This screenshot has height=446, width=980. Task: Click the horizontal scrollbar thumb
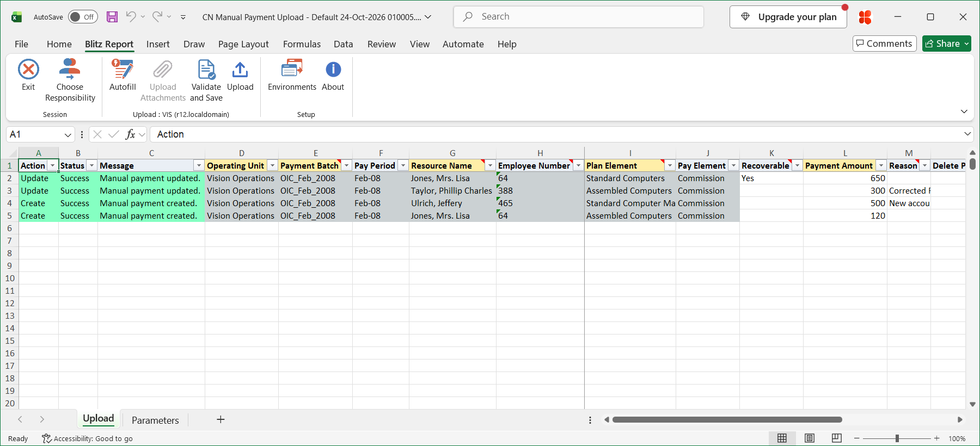727,419
